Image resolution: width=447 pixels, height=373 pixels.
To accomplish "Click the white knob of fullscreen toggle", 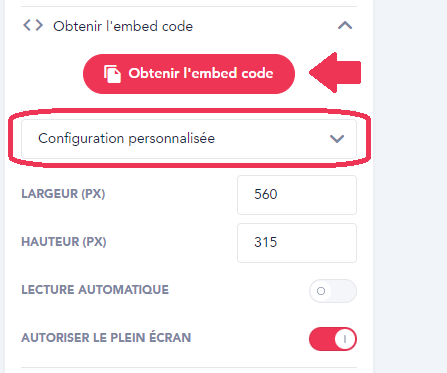I will pyautogui.click(x=345, y=339).
